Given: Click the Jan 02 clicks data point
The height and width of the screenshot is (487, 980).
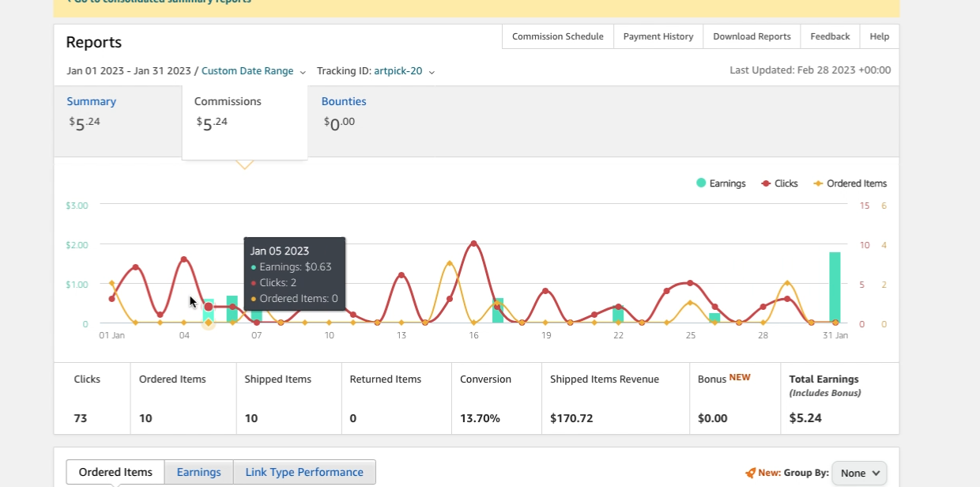Looking at the screenshot, I should click(x=136, y=267).
